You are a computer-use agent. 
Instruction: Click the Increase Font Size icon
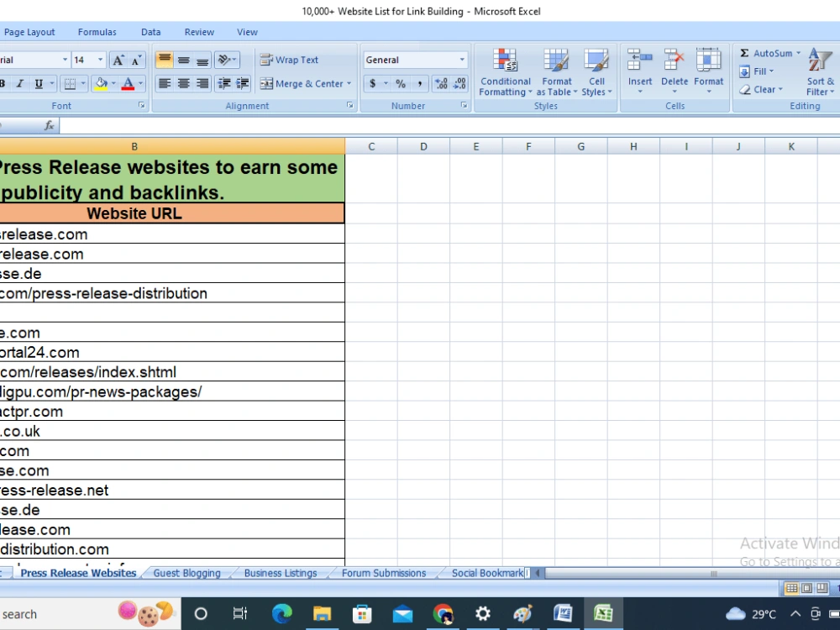click(118, 60)
